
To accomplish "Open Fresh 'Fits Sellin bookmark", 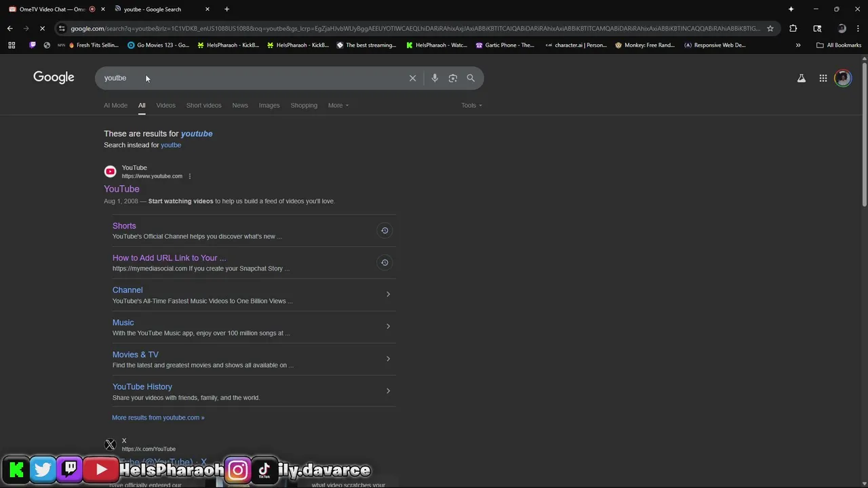I will pos(94,45).
